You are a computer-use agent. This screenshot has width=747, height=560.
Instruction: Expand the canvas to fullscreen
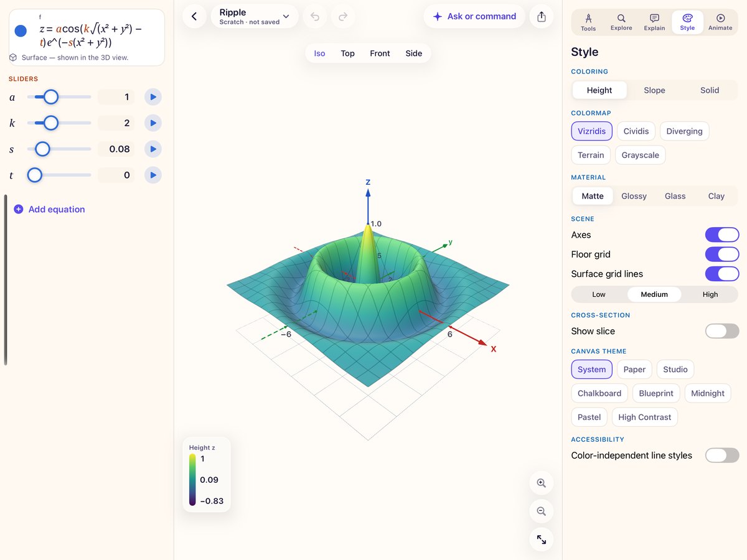(x=542, y=540)
